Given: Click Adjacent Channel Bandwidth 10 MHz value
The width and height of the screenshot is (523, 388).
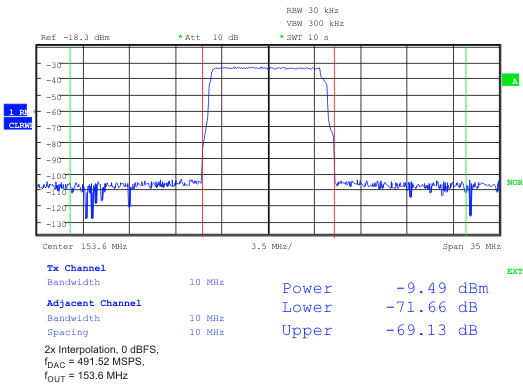Looking at the screenshot, I should click(x=207, y=318).
